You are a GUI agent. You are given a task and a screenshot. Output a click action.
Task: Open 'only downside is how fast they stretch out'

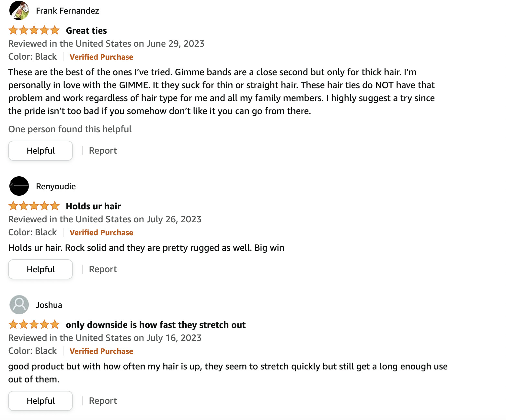point(155,325)
